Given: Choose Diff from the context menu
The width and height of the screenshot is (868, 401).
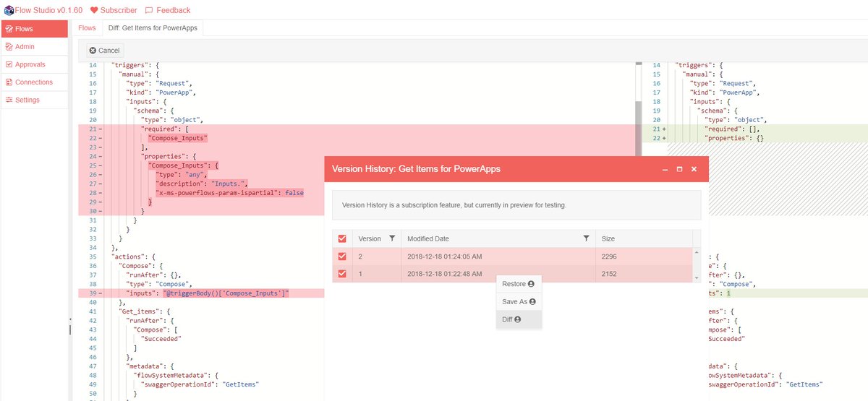Looking at the screenshot, I should coord(519,319).
